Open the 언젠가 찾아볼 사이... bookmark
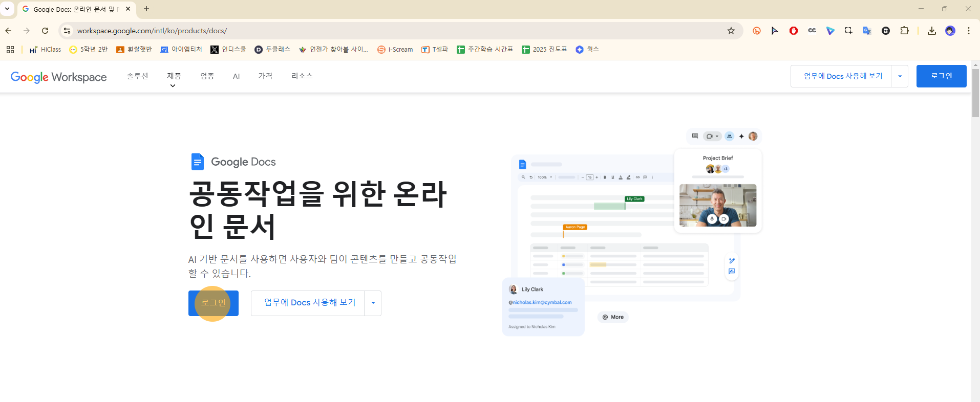The width and height of the screenshot is (980, 402). point(334,50)
